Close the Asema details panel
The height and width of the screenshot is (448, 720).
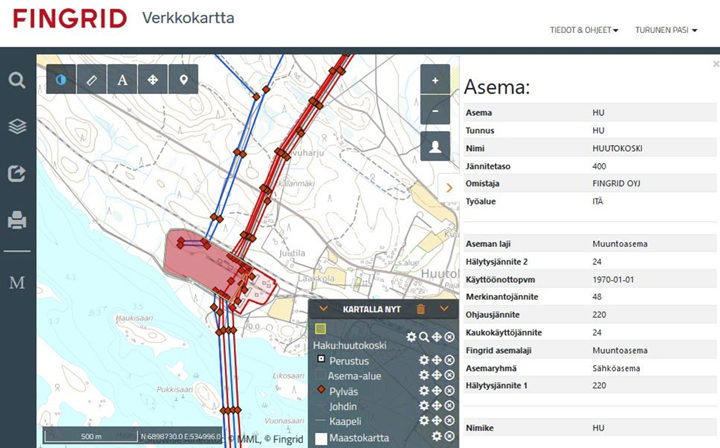(x=715, y=64)
